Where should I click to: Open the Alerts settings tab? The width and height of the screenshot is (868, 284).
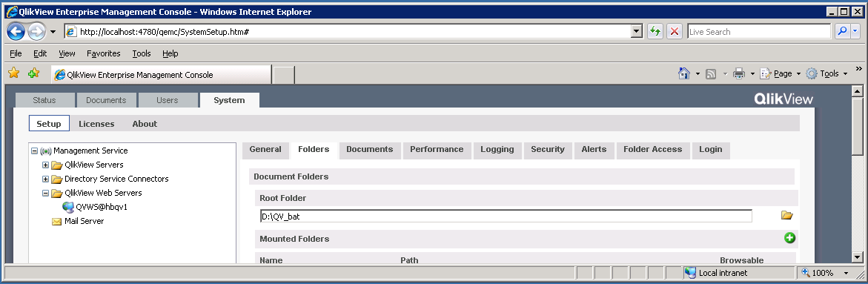[x=594, y=150]
